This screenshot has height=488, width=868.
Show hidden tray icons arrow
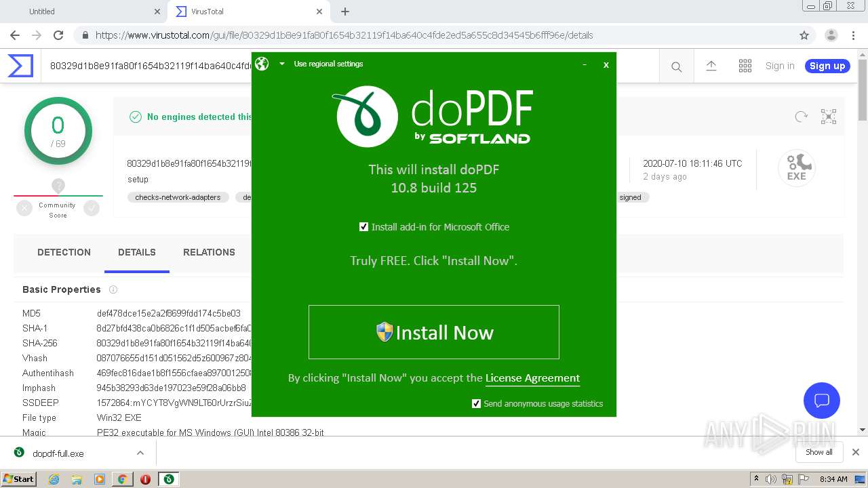(x=756, y=479)
